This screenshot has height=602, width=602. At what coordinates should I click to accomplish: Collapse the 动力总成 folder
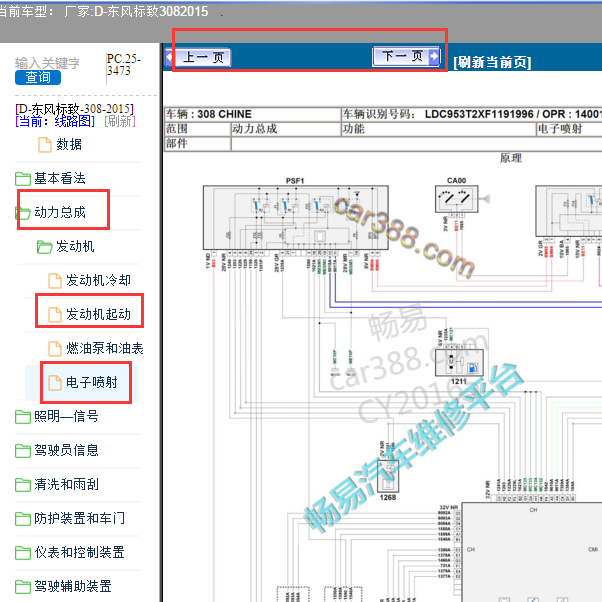point(60,212)
